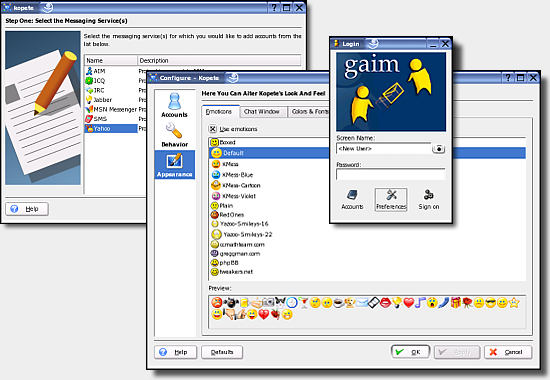The width and height of the screenshot is (550, 380).
Task: Open Preferences in the Gaim login window
Action: (391, 199)
